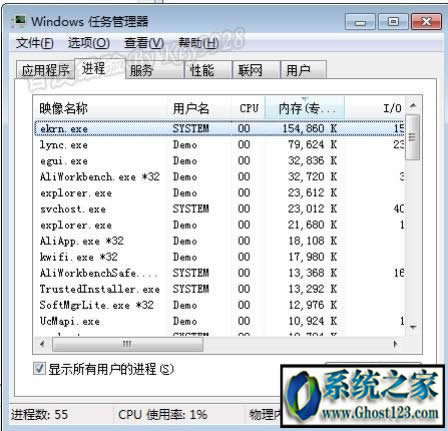Switch to the 用户 tab
Screen dimensions: 448x431
304,70
